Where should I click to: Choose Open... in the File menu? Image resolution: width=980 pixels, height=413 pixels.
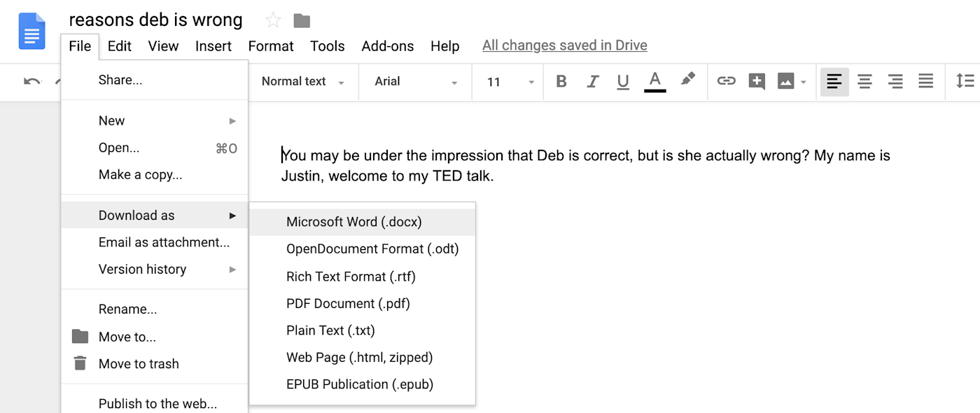[x=155, y=148]
